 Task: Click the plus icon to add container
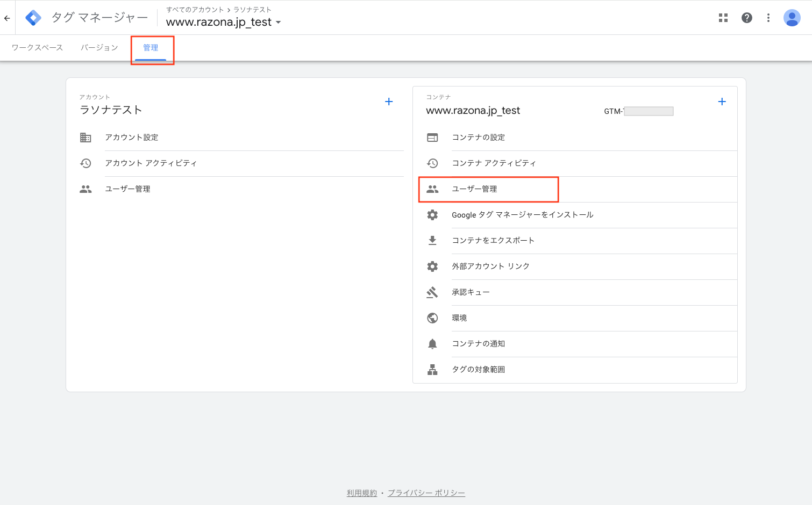pyautogui.click(x=722, y=102)
